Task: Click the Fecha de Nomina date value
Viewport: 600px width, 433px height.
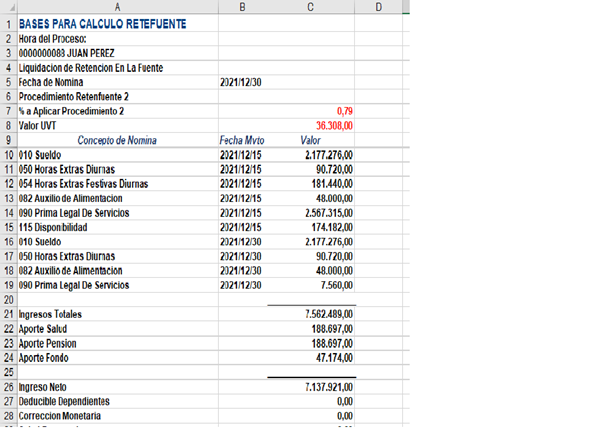Action: pyautogui.click(x=242, y=82)
